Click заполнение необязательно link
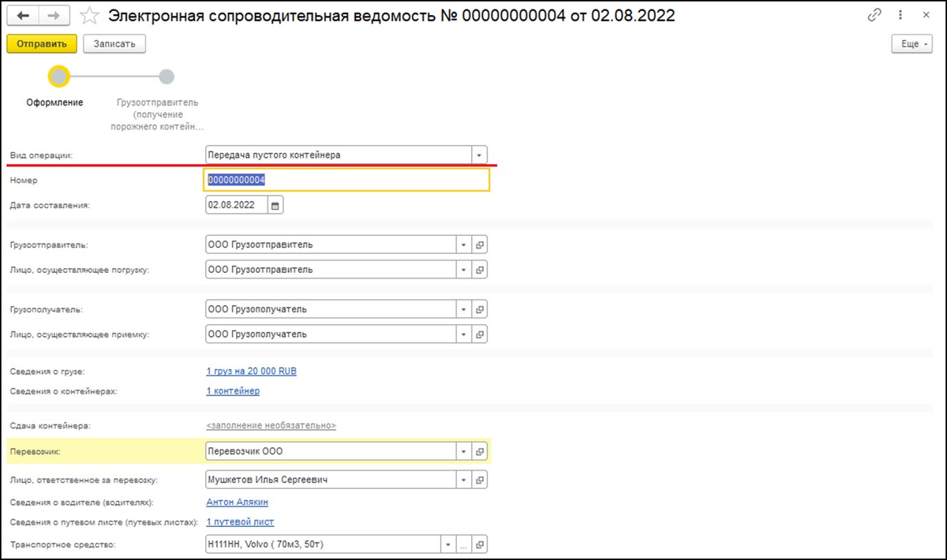 271,426
